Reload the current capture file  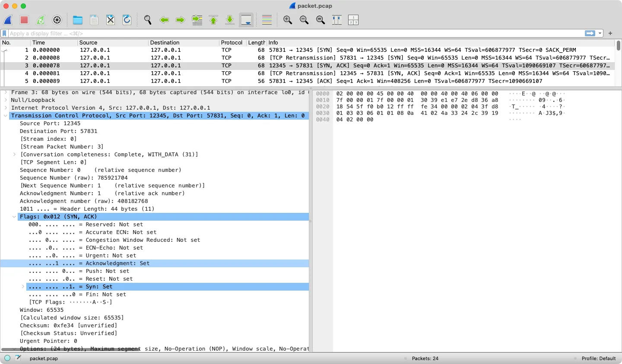[127, 20]
